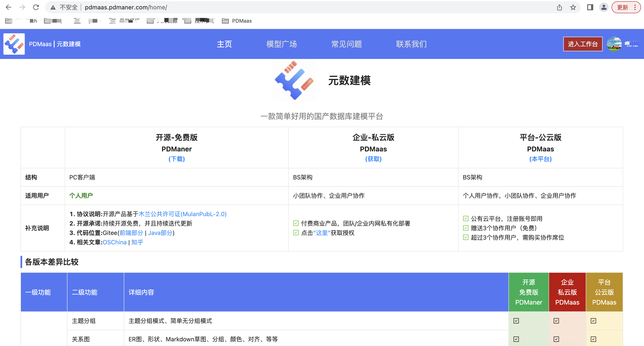Click 主题分组 checkbox in 企业私云版 column
This screenshot has width=644, height=346.
(x=556, y=321)
